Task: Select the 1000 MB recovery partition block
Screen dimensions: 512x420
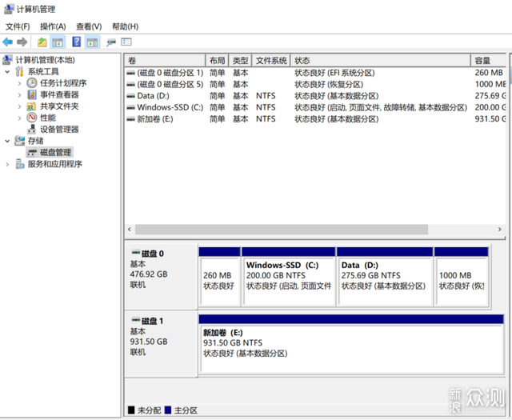Action: click(462, 277)
